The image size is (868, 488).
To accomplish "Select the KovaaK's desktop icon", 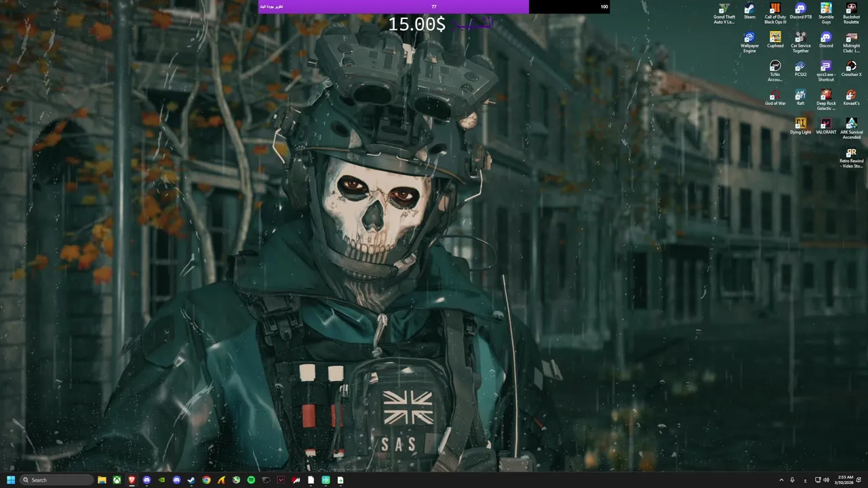I will pos(851,97).
